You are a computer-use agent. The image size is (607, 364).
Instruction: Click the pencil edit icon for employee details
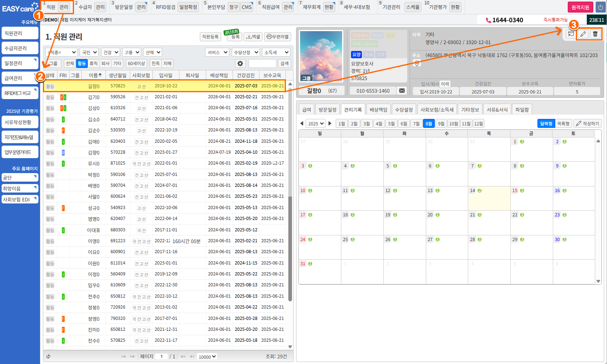click(x=583, y=34)
